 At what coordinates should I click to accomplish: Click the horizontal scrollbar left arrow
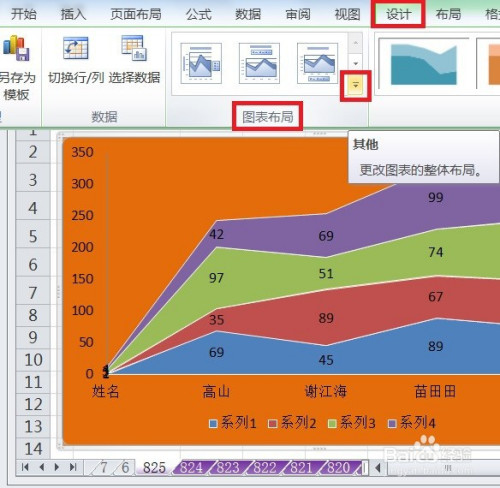[378, 468]
